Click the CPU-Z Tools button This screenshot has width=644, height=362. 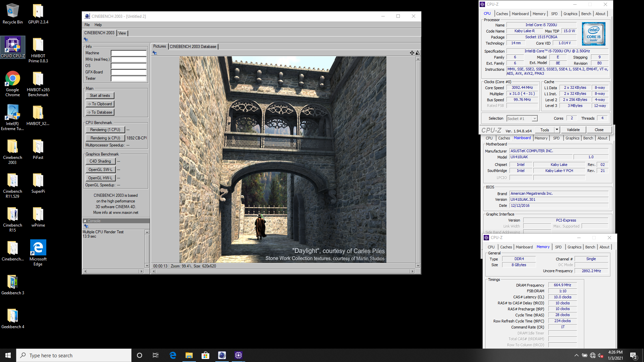(545, 130)
